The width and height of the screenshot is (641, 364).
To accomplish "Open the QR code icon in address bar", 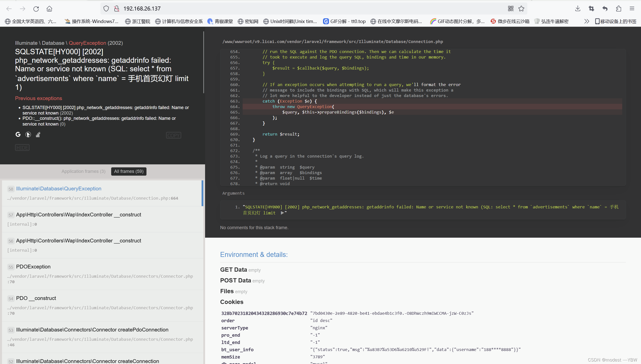I will pos(511,9).
